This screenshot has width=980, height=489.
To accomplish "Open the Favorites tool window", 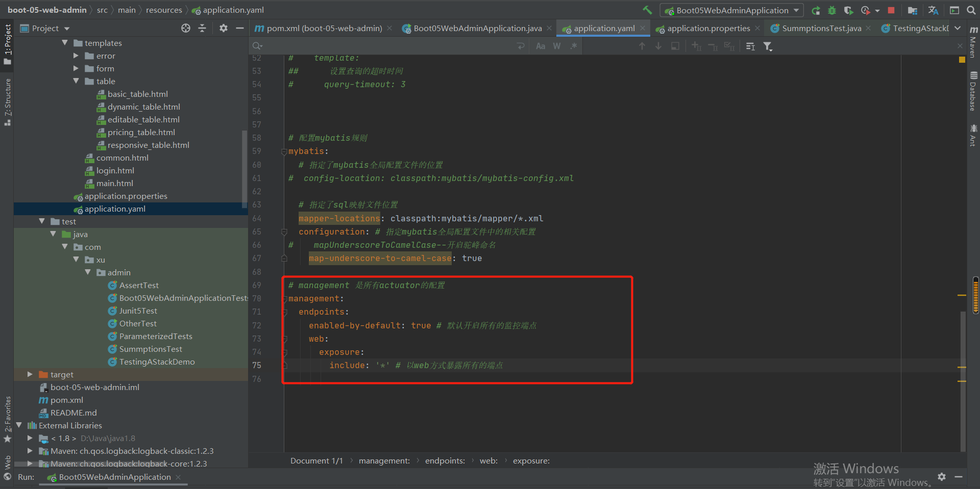I will point(7,419).
